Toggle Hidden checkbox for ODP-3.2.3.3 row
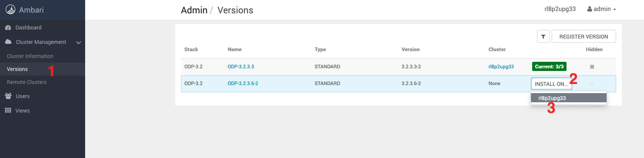 click(x=592, y=67)
